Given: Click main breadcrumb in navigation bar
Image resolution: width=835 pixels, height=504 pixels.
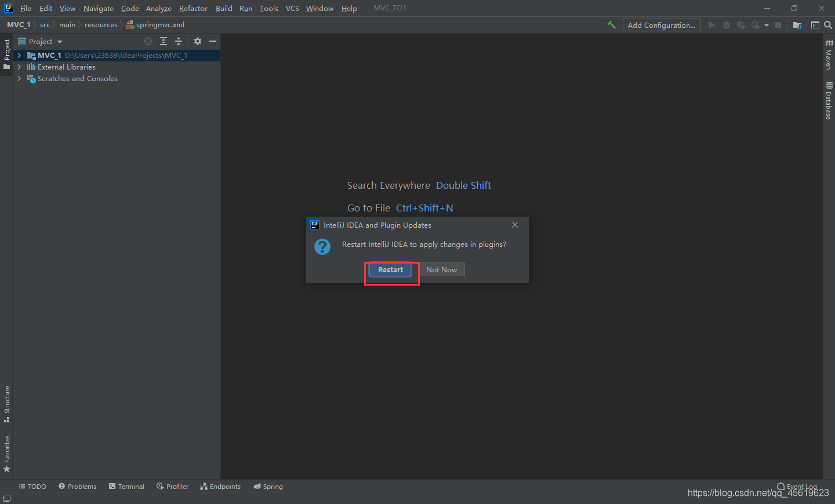Looking at the screenshot, I should click(67, 25).
